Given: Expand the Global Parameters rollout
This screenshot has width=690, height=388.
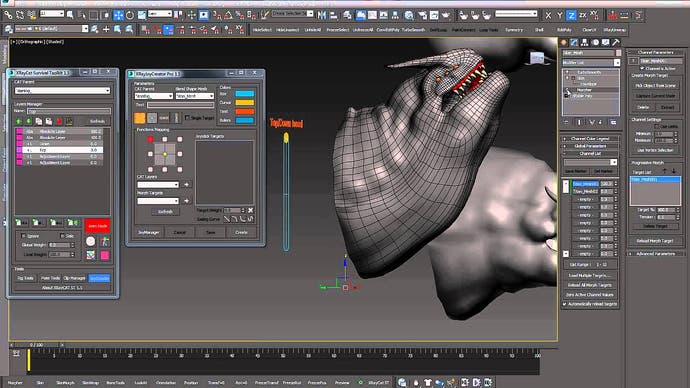Looking at the screenshot, I should coord(590,146).
